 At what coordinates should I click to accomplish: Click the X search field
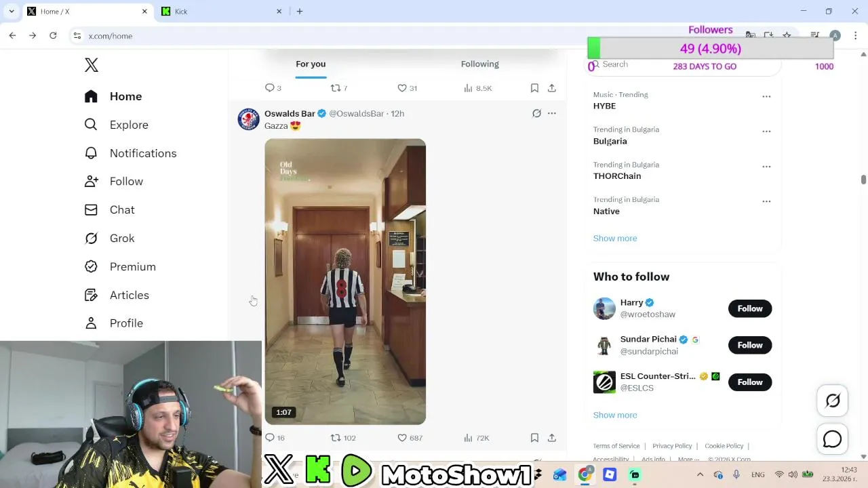682,64
